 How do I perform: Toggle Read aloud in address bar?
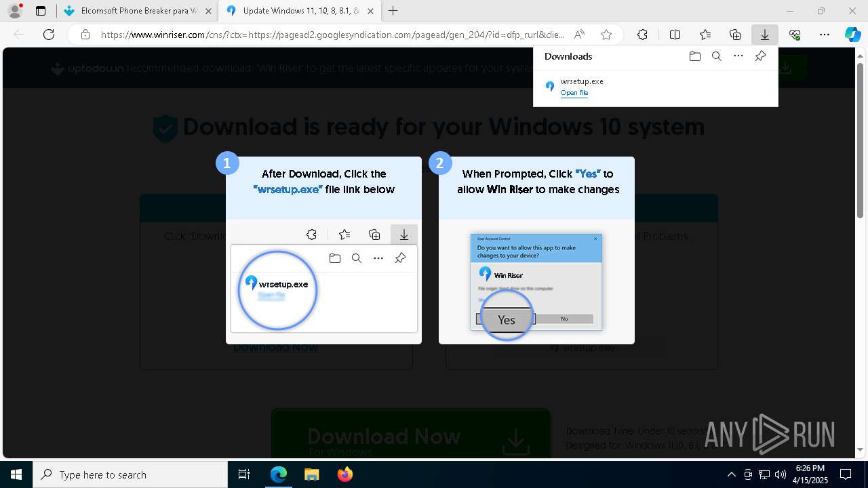coord(579,35)
